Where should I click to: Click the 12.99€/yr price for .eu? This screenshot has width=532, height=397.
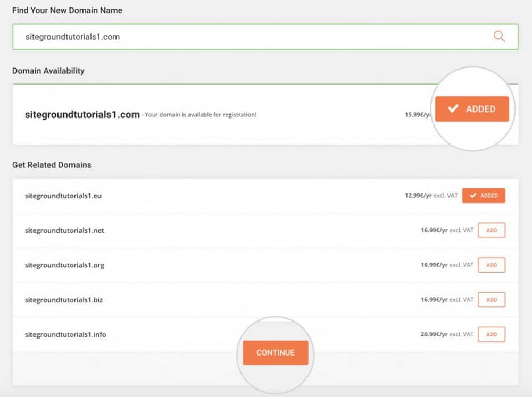pyautogui.click(x=419, y=196)
